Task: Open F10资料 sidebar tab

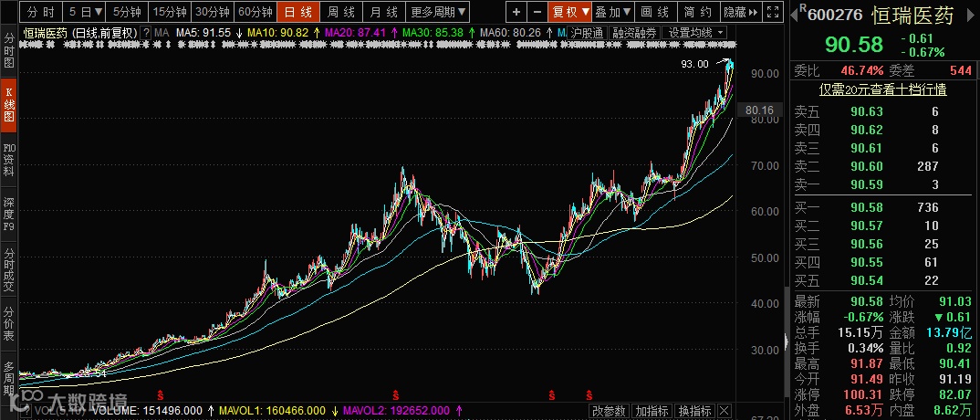Action: [9, 160]
